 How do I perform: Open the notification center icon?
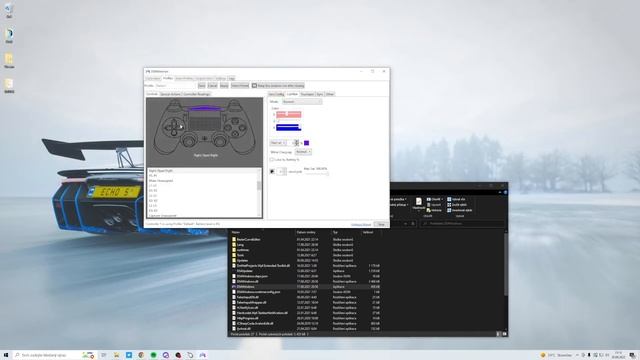point(632,355)
